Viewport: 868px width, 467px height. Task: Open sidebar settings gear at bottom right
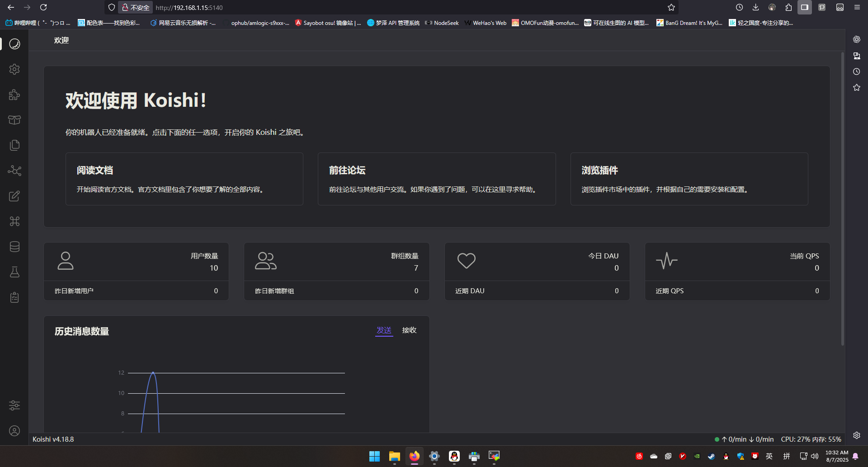(857, 435)
